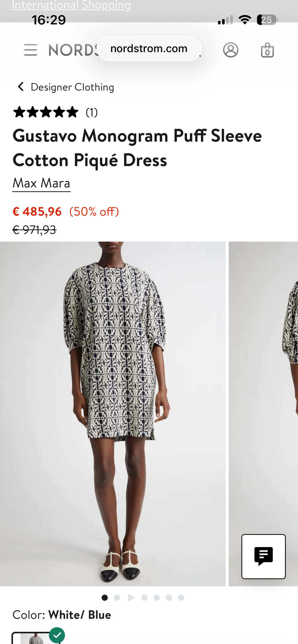
Task: Select the last carousel dot
Action: click(181, 598)
